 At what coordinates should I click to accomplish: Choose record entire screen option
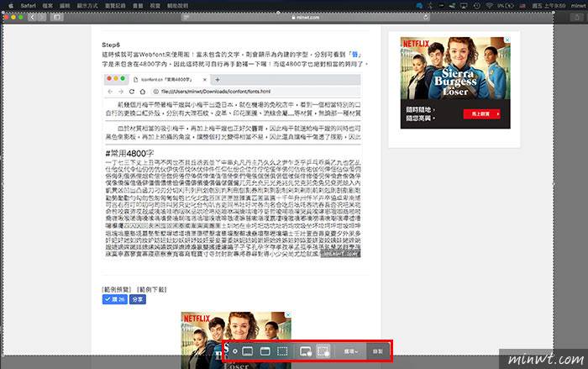click(x=305, y=351)
